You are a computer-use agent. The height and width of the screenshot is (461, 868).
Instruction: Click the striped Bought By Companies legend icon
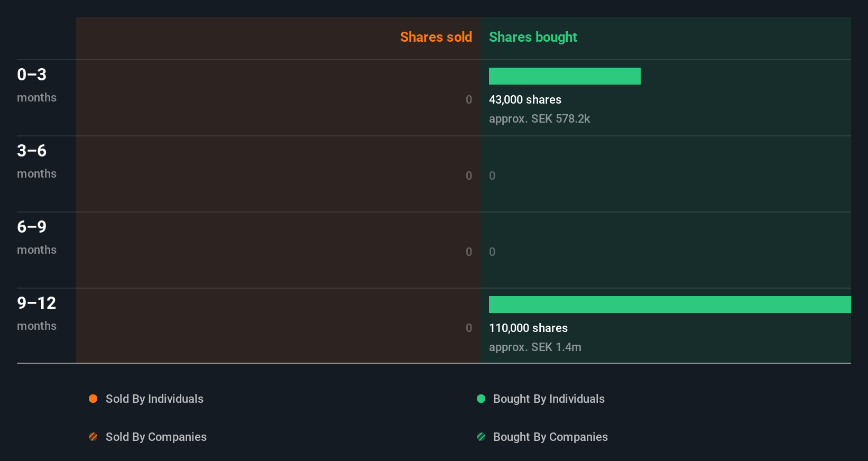click(481, 437)
